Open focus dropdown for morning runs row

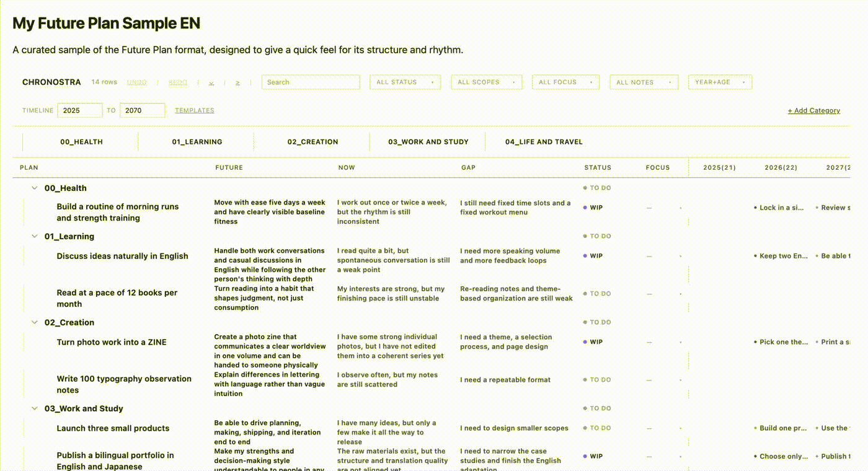coord(663,208)
